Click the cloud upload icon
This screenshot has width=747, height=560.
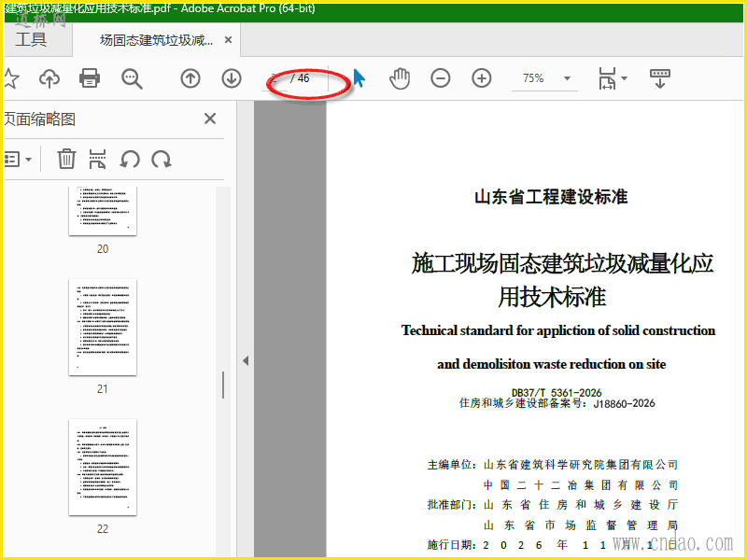pos(49,78)
